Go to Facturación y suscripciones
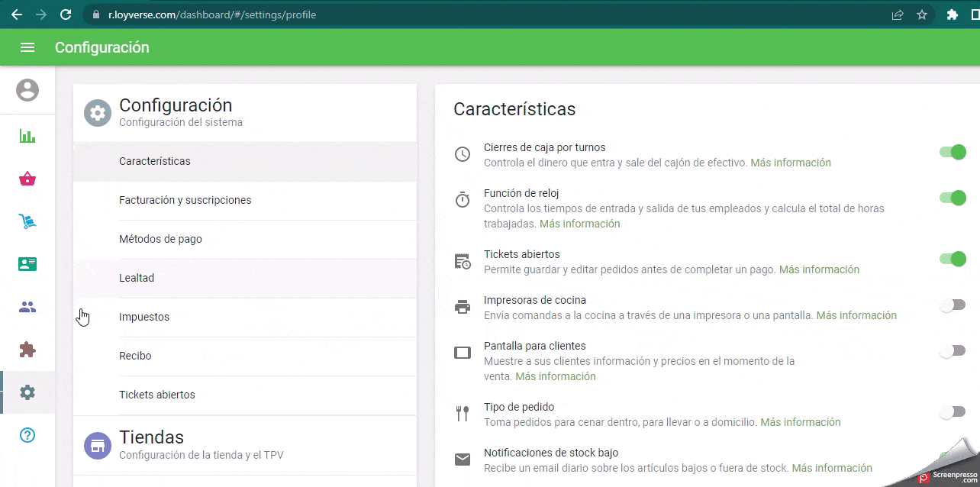Screen dimensions: 980x487 tap(185, 200)
